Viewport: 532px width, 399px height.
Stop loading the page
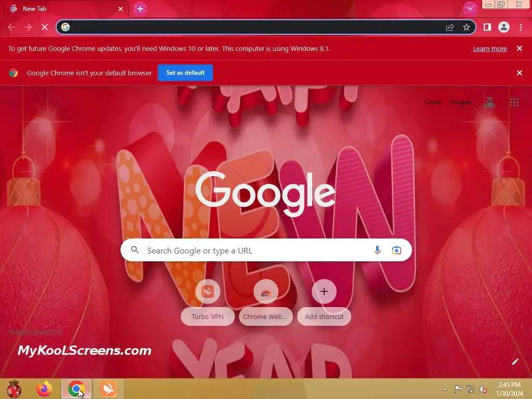click(45, 27)
